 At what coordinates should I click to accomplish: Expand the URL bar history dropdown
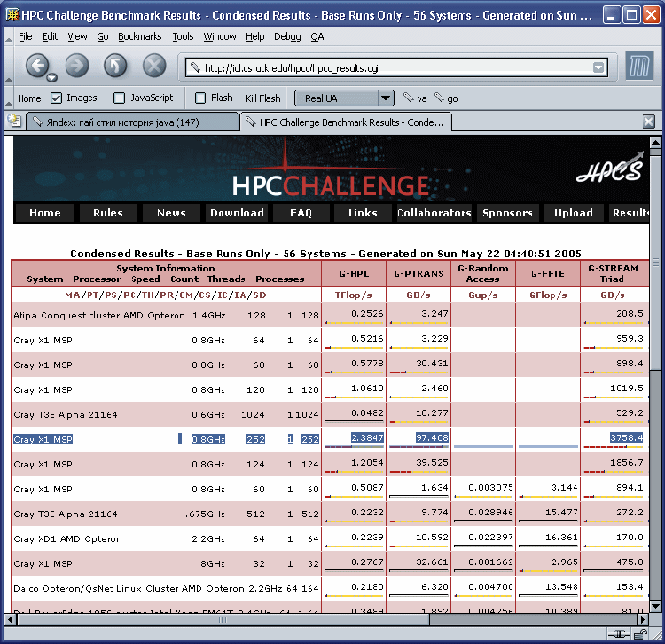[x=598, y=67]
